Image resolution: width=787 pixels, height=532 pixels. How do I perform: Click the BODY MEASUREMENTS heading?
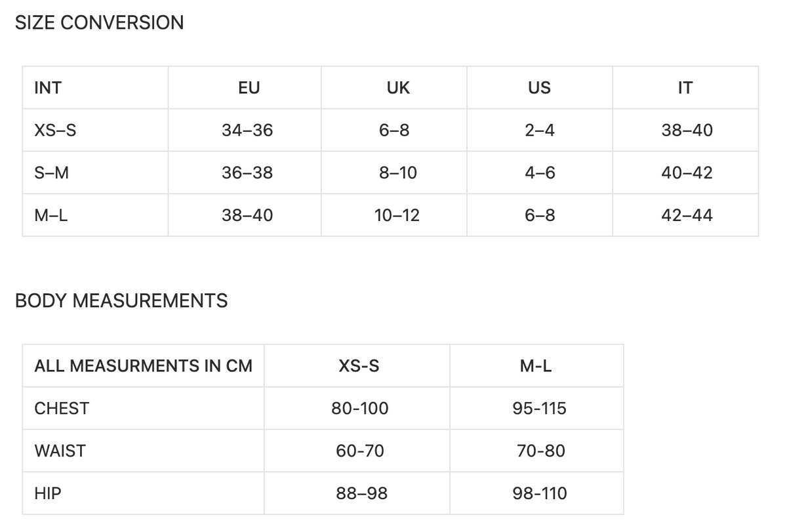point(121,301)
